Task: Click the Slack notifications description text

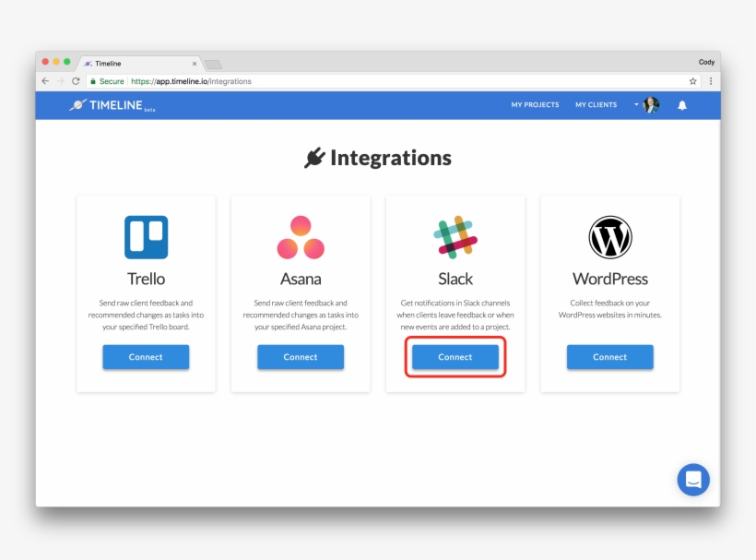Action: (455, 315)
